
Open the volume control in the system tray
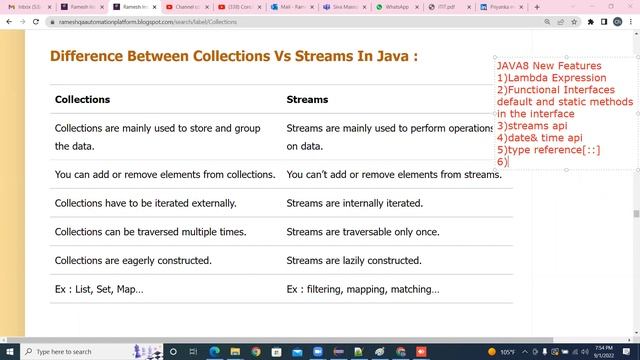[x=585, y=351]
